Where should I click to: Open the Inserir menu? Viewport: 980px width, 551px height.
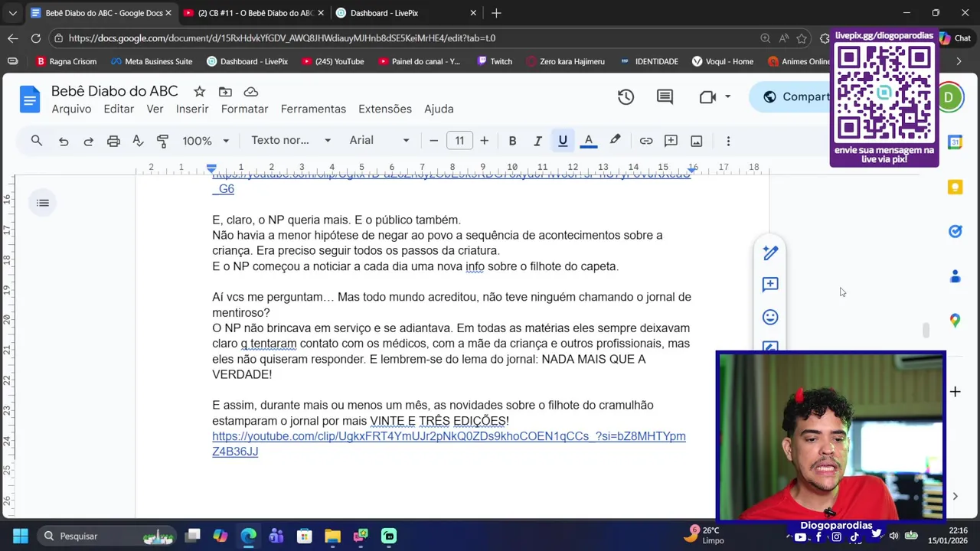pyautogui.click(x=192, y=109)
